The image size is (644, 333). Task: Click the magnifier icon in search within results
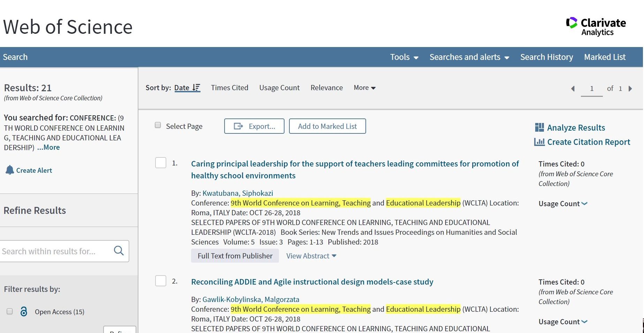pyautogui.click(x=119, y=251)
